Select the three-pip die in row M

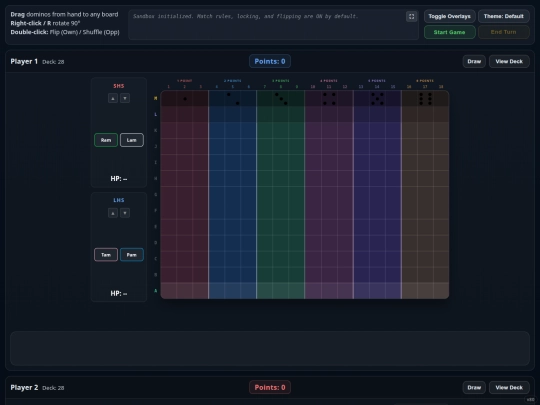point(281,99)
